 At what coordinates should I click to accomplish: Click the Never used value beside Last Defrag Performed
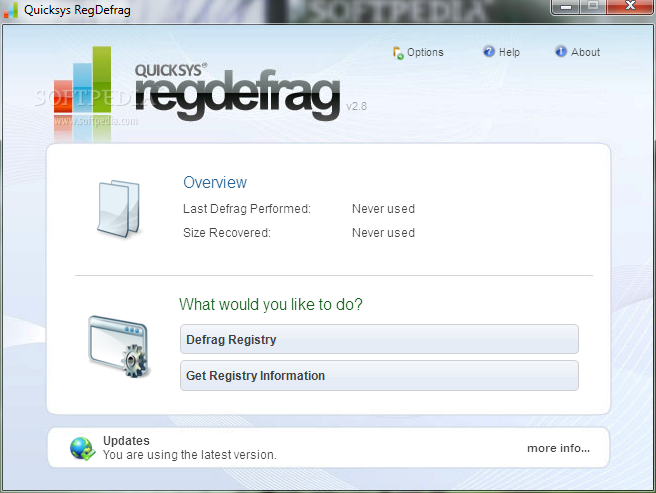383,208
